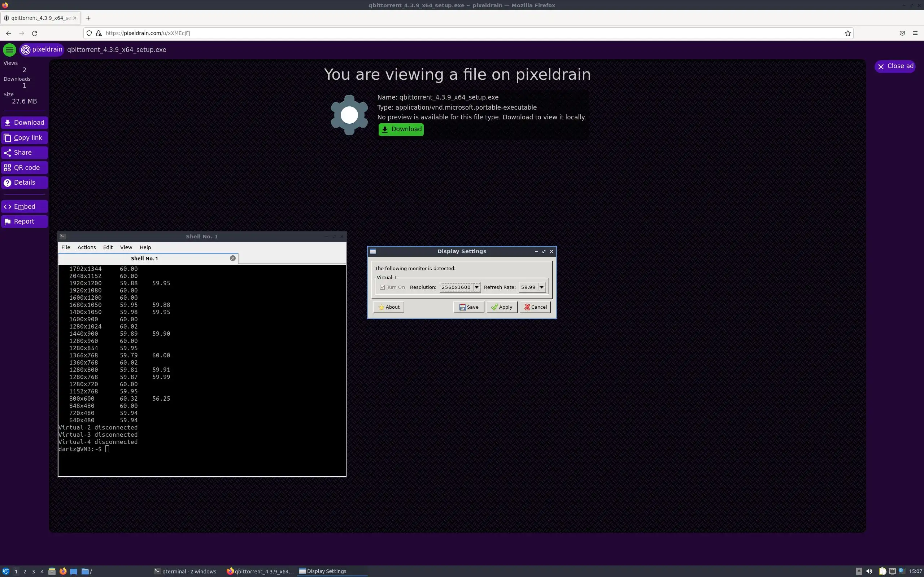This screenshot has height=577, width=924.
Task: Switch to workspace 2 in taskbar
Action: pos(25,571)
